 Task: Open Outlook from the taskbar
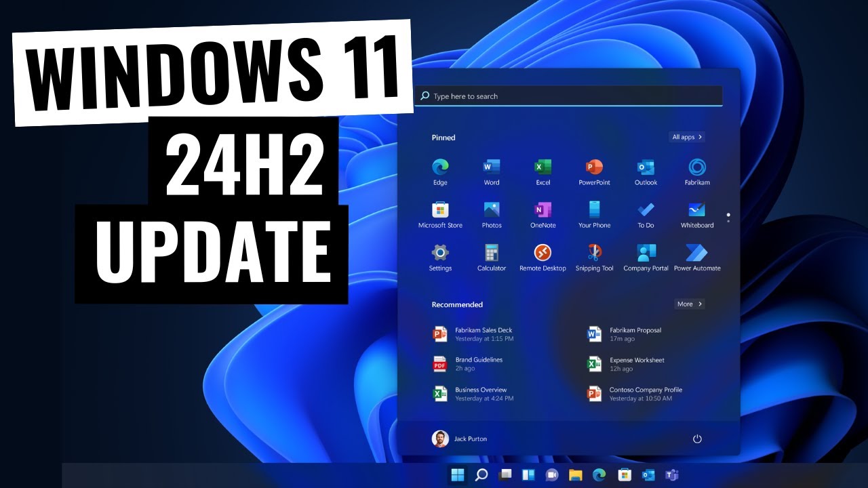click(x=648, y=475)
